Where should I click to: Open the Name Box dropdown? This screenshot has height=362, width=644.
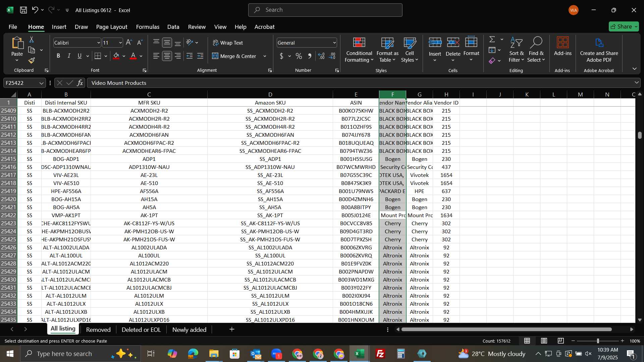[x=41, y=83]
